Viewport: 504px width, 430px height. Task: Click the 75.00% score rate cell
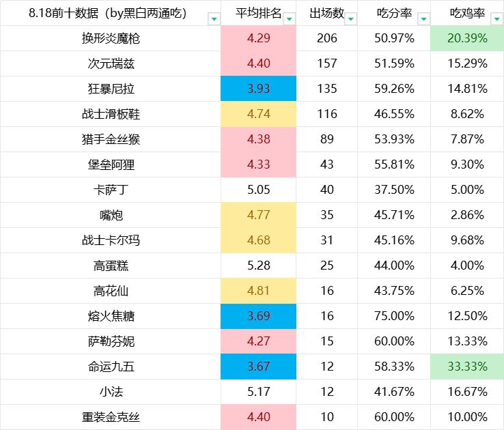pyautogui.click(x=395, y=316)
